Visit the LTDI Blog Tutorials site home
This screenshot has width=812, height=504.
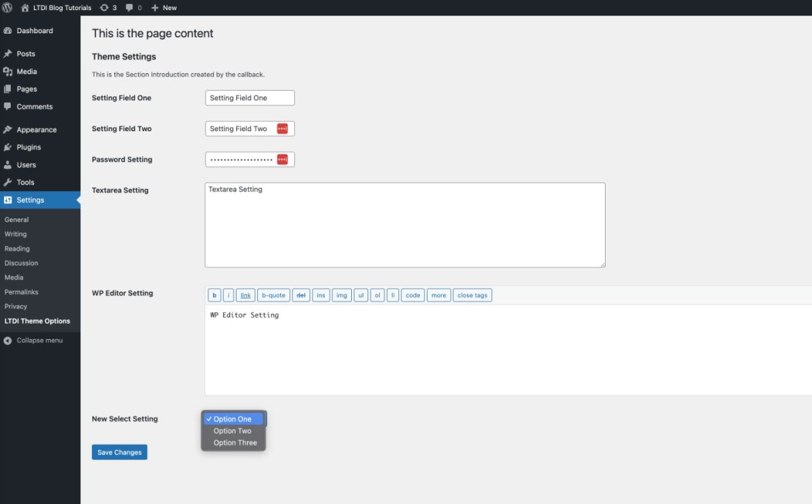(x=56, y=7)
